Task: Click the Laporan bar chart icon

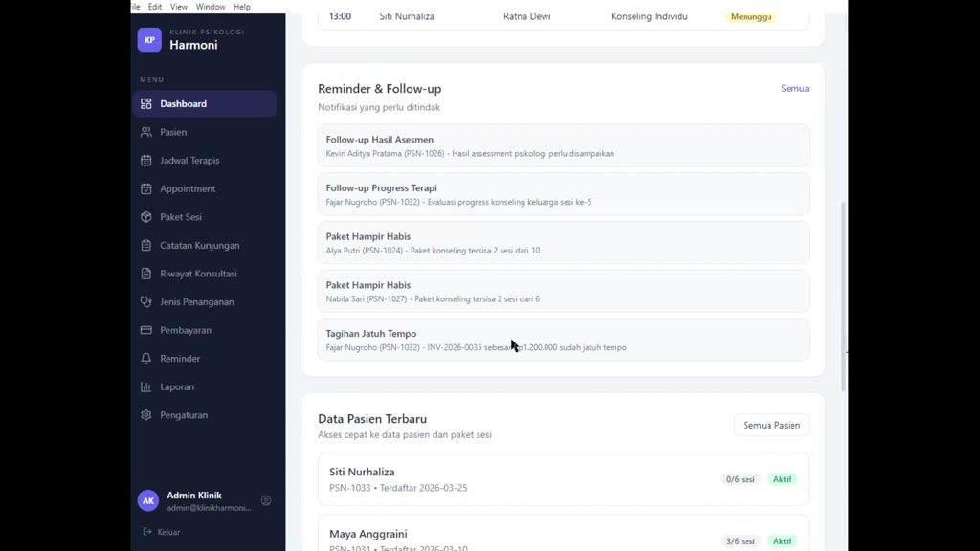Action: (x=146, y=386)
